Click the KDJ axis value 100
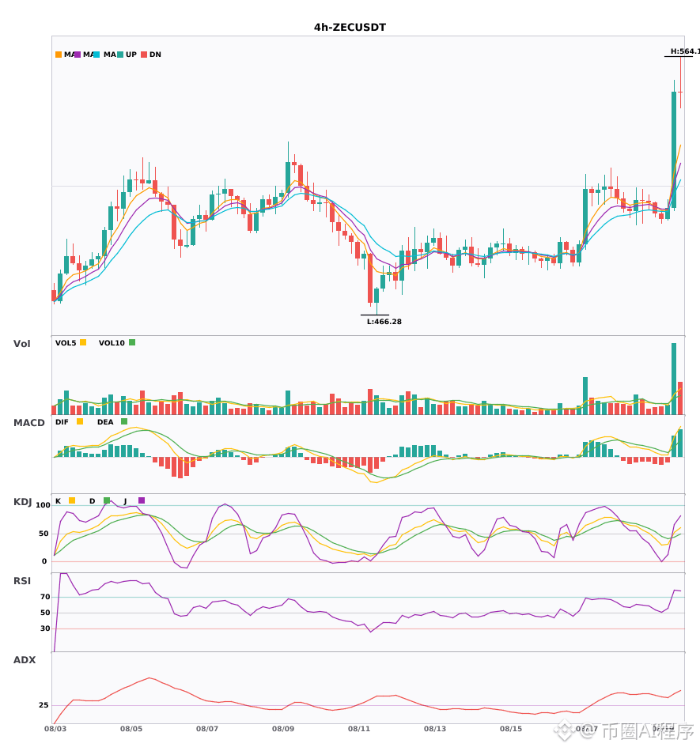Viewport: 700px width, 751px height. click(44, 505)
